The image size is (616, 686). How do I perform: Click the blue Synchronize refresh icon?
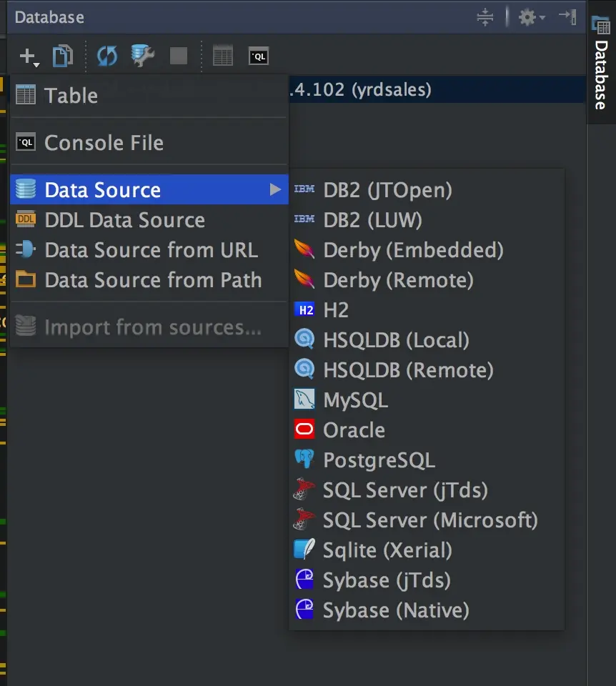107,56
